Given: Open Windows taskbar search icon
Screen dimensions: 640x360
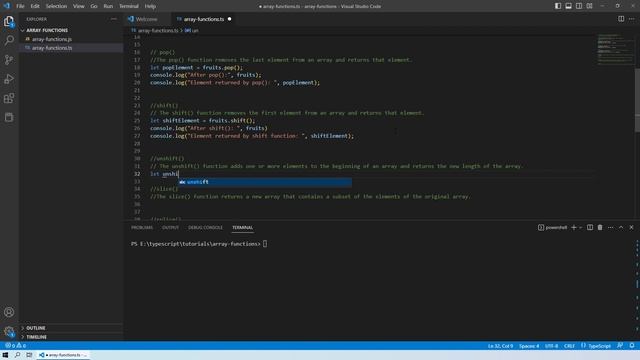Looking at the screenshot, I should [x=17, y=355].
